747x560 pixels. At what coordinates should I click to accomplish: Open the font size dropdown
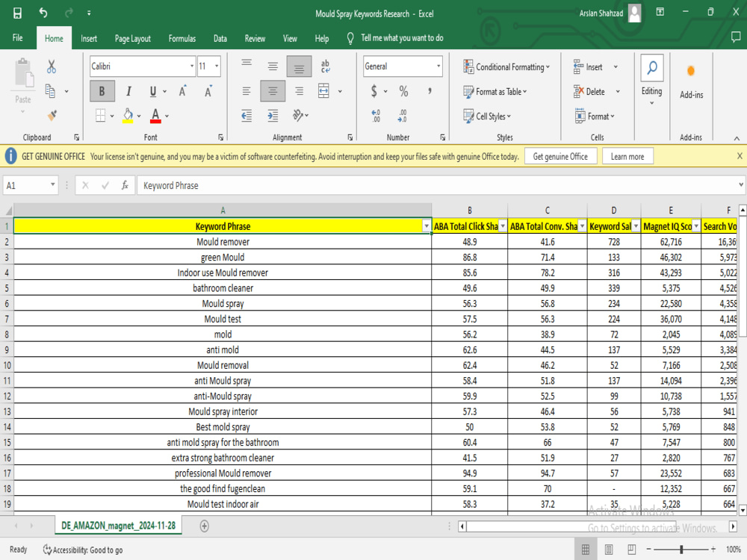[x=217, y=66]
